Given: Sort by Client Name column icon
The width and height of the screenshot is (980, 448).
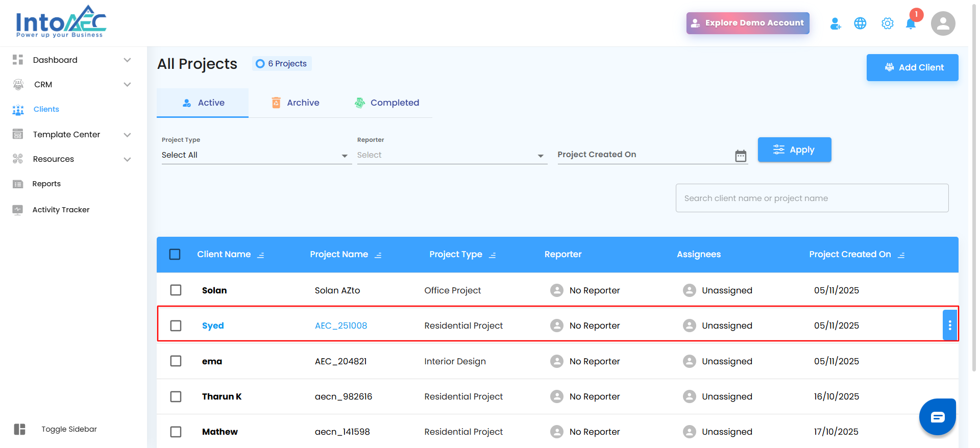Looking at the screenshot, I should pos(261,255).
